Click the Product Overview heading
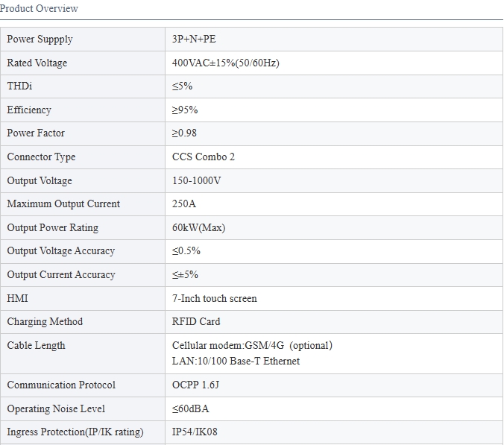The width and height of the screenshot is (504, 445). (40, 9)
